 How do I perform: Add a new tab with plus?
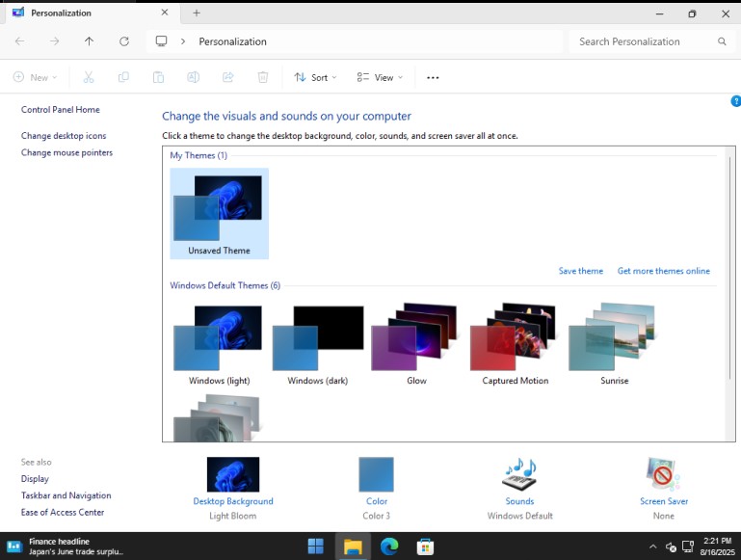197,13
